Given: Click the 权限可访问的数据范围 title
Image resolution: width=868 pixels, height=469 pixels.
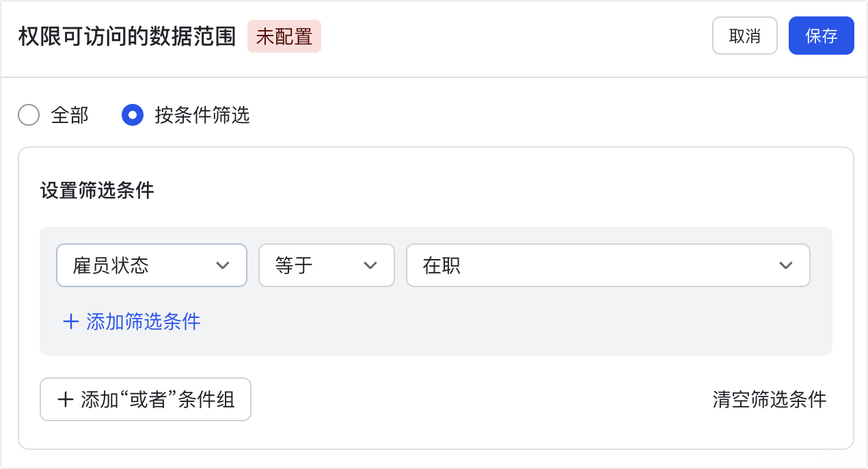Looking at the screenshot, I should 127,37.
